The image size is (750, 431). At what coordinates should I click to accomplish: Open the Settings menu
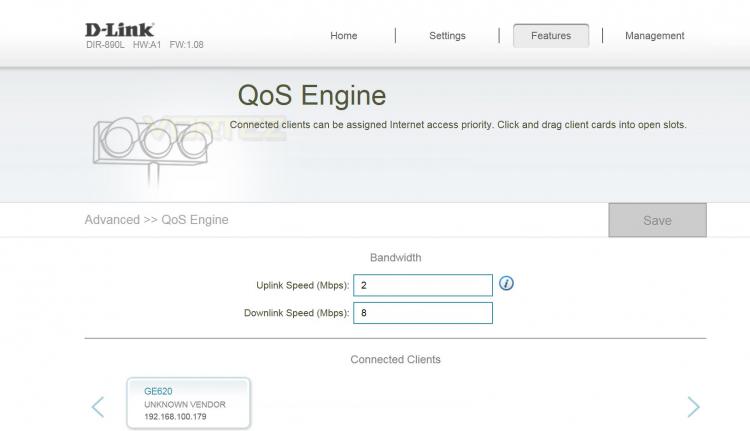(447, 36)
